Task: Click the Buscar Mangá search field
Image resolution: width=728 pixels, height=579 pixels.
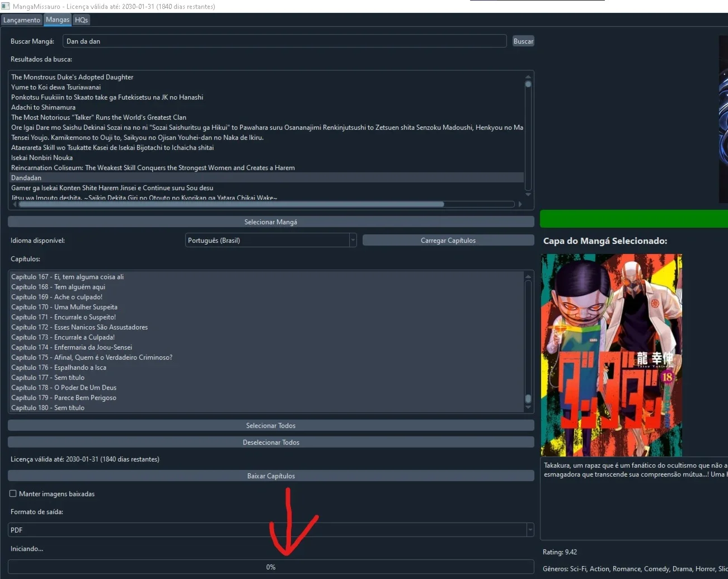Action: coord(285,41)
